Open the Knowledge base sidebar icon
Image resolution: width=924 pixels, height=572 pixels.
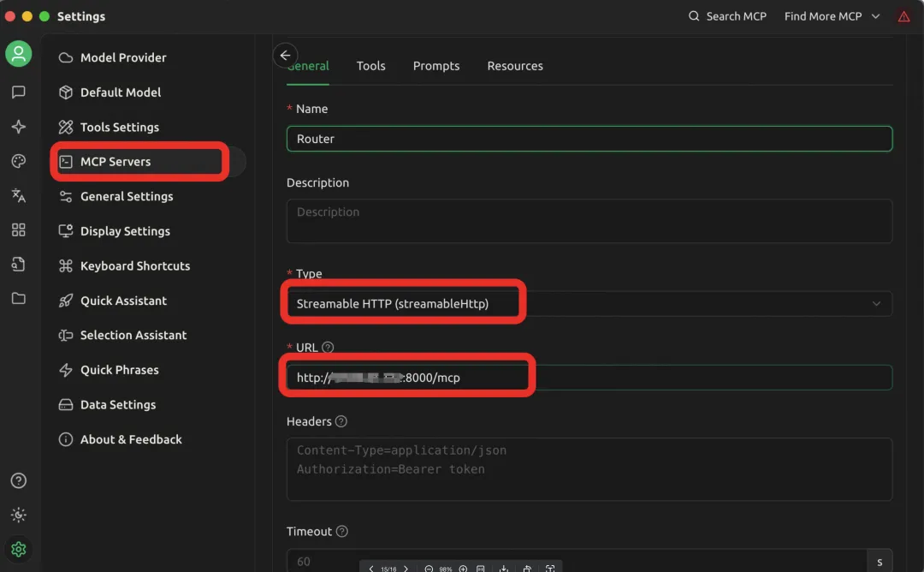[19, 264]
